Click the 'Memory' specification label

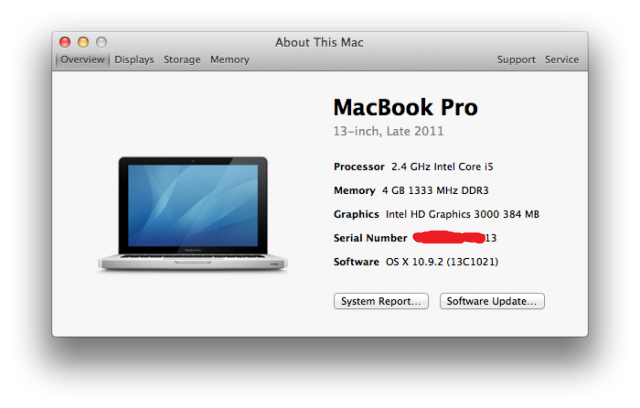point(354,191)
